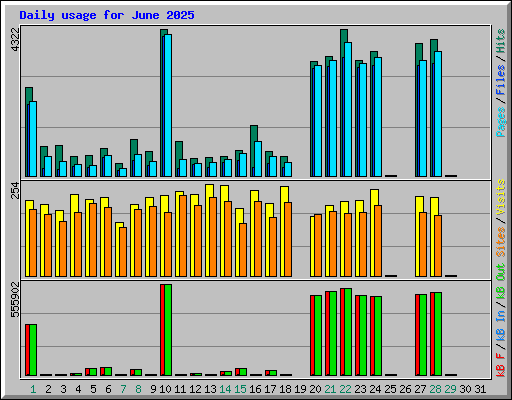Image resolution: width=512 pixels, height=400 pixels.
Task: Click day 31 on the x-axis
Action: 480,389
